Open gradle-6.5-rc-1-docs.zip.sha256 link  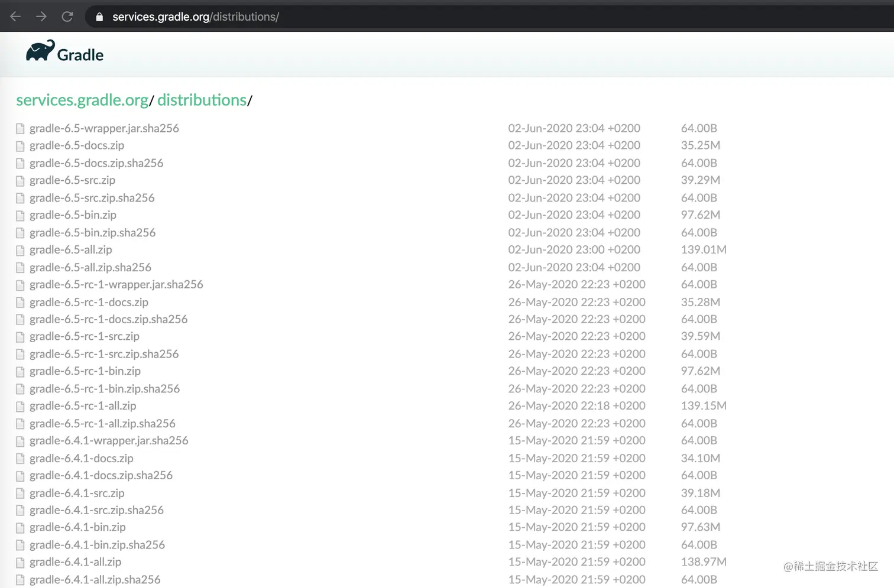coord(108,319)
